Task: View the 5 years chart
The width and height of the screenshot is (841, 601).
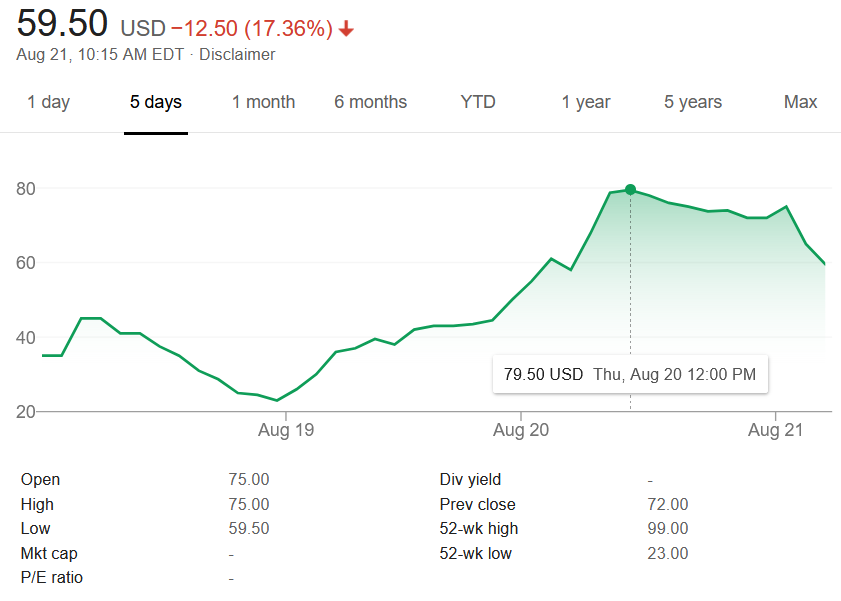Action: coord(693,102)
